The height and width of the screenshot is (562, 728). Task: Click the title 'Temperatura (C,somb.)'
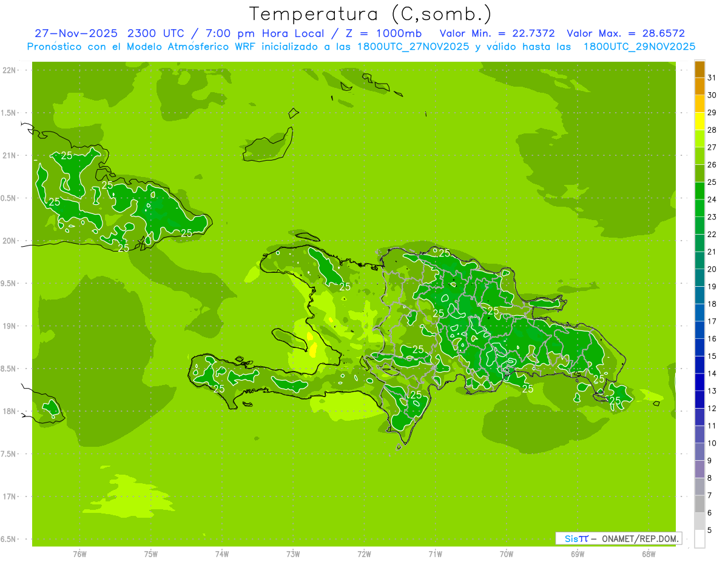(x=371, y=14)
